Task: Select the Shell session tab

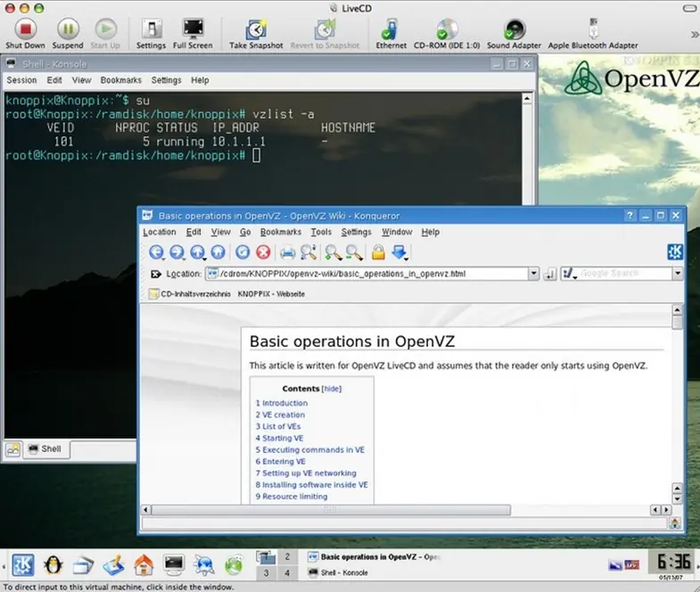Action: coord(46,449)
